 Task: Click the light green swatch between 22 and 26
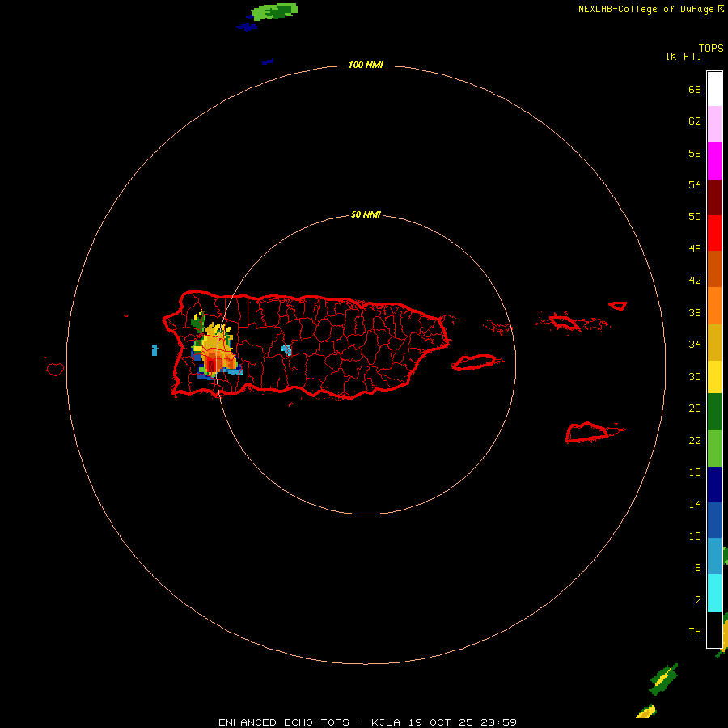(714, 448)
